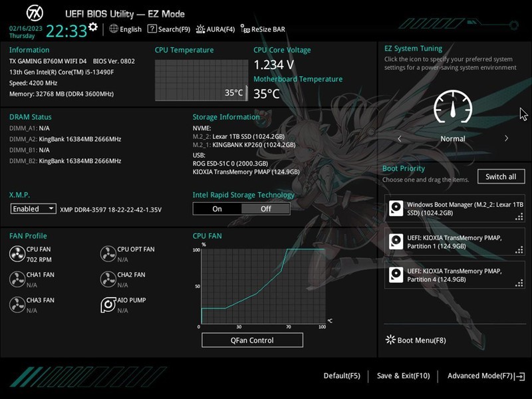Click BIOS Ver. 0802 text
Viewport: 532px width, 399px height.
pyautogui.click(x=114, y=61)
